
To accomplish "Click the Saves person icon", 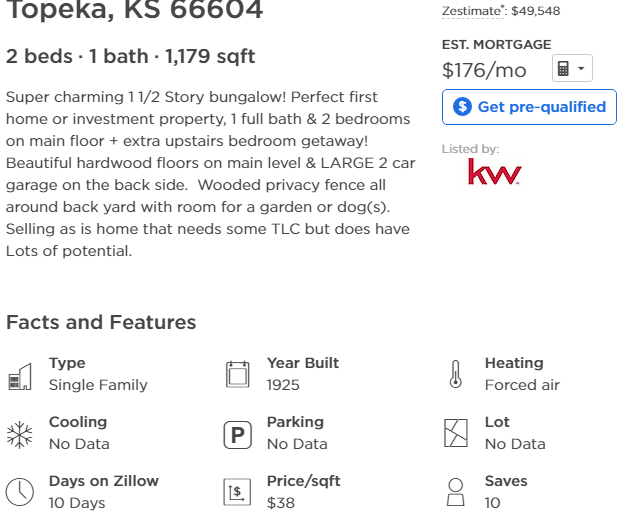I will (x=456, y=492).
